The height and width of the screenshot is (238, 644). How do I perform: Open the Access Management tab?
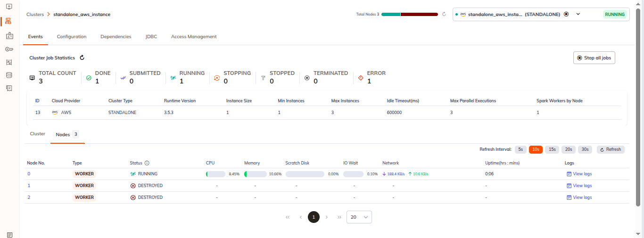pyautogui.click(x=194, y=37)
